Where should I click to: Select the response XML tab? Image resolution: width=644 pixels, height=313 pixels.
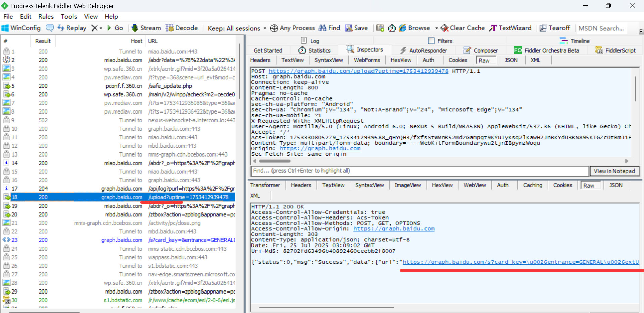click(255, 196)
